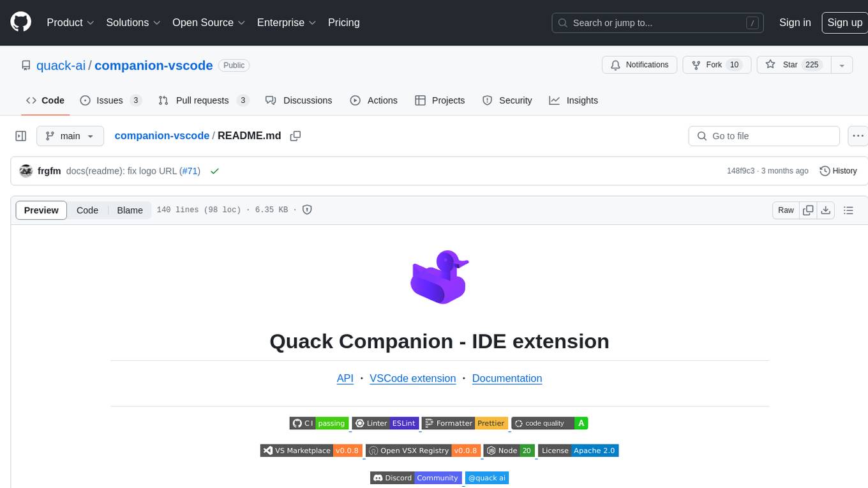Open the main branch selector
Screen dimensions: 868x488
[x=70, y=136]
